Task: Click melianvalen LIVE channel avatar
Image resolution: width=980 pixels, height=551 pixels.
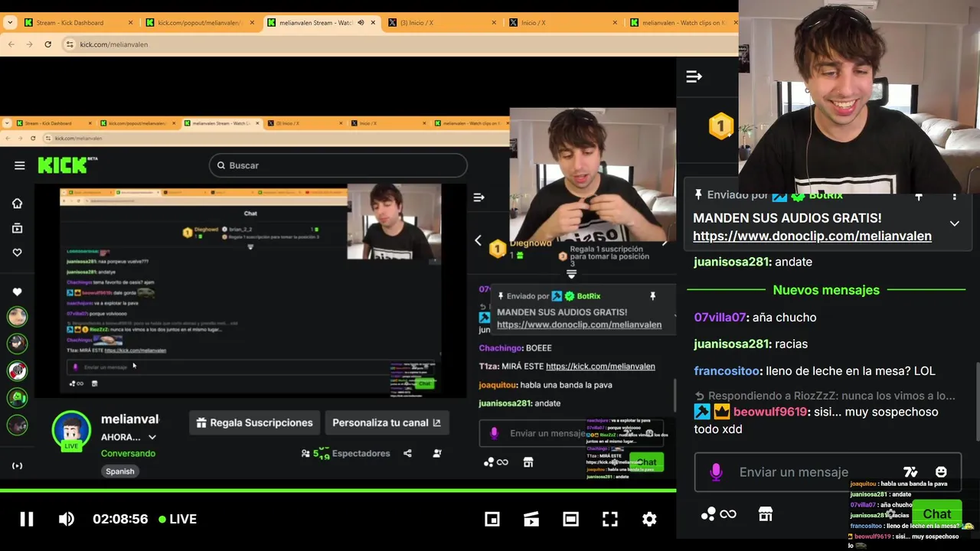Action: coord(71,431)
